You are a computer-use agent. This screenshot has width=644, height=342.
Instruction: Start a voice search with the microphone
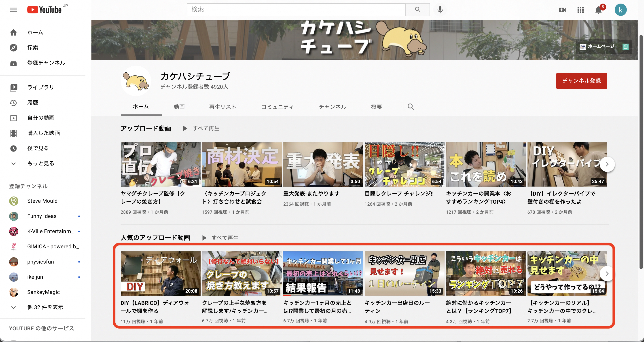click(440, 10)
